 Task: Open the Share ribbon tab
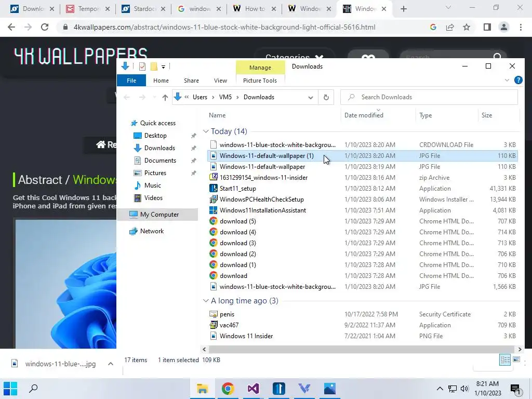(x=191, y=81)
